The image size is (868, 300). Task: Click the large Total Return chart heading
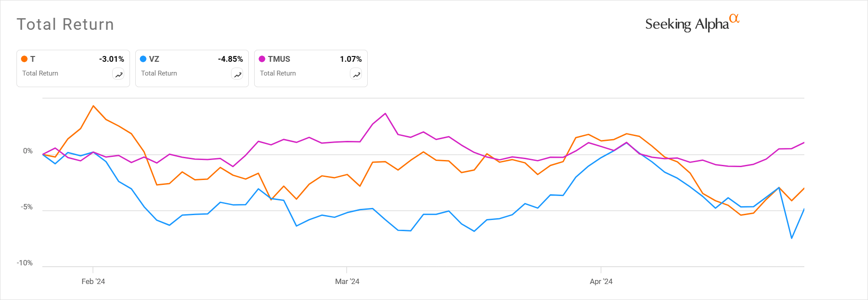click(x=65, y=24)
